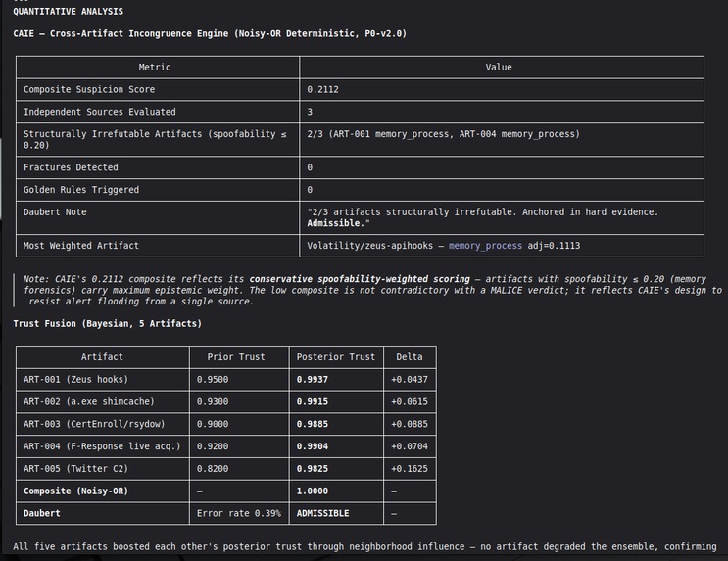Click the delta value +0.0437

[410, 380]
